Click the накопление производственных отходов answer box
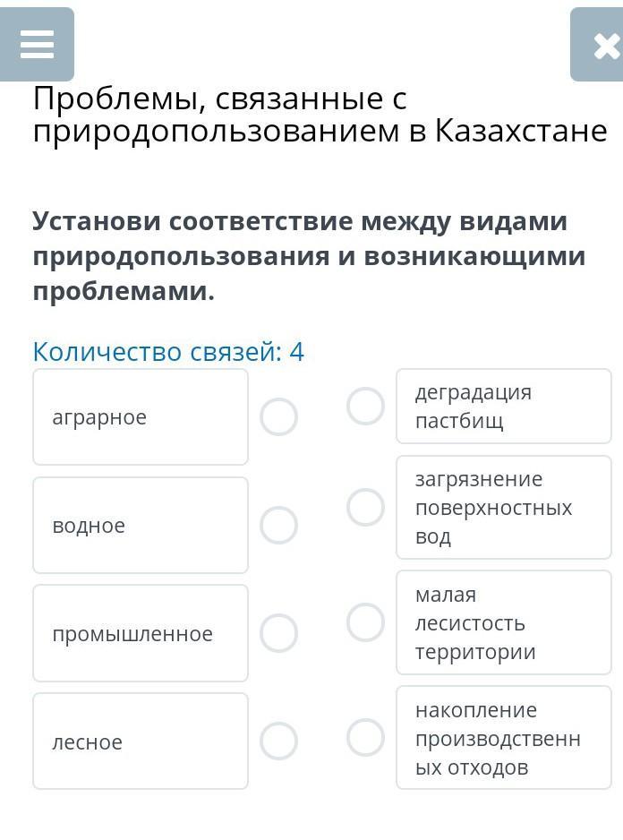The image size is (623, 840). tap(503, 739)
